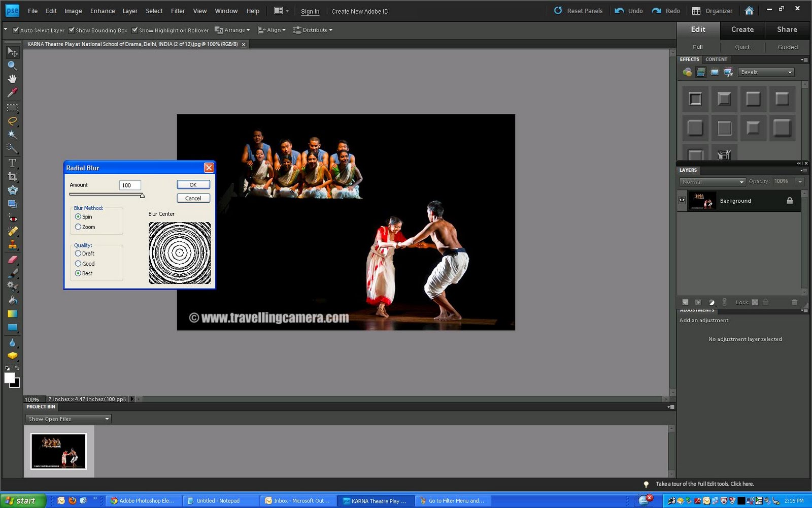The height and width of the screenshot is (508, 812).
Task: Open the Home welcome screen icon
Action: click(749, 11)
